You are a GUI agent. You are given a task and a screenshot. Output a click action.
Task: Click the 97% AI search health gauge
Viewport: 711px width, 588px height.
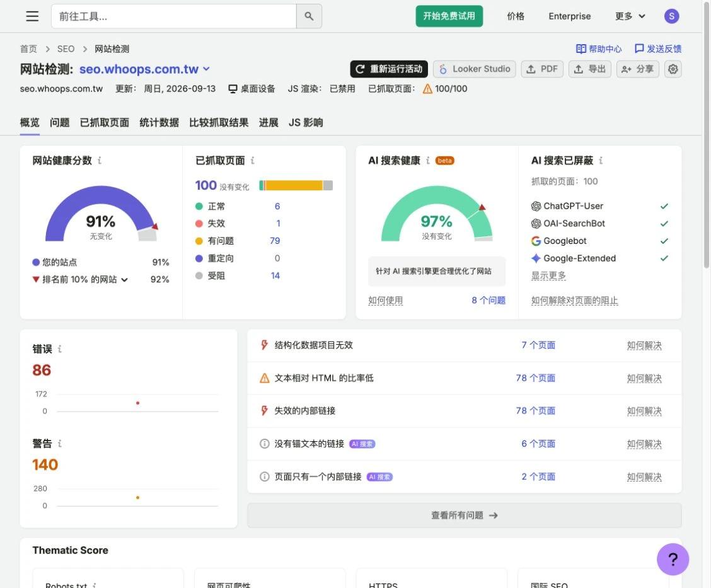437,214
